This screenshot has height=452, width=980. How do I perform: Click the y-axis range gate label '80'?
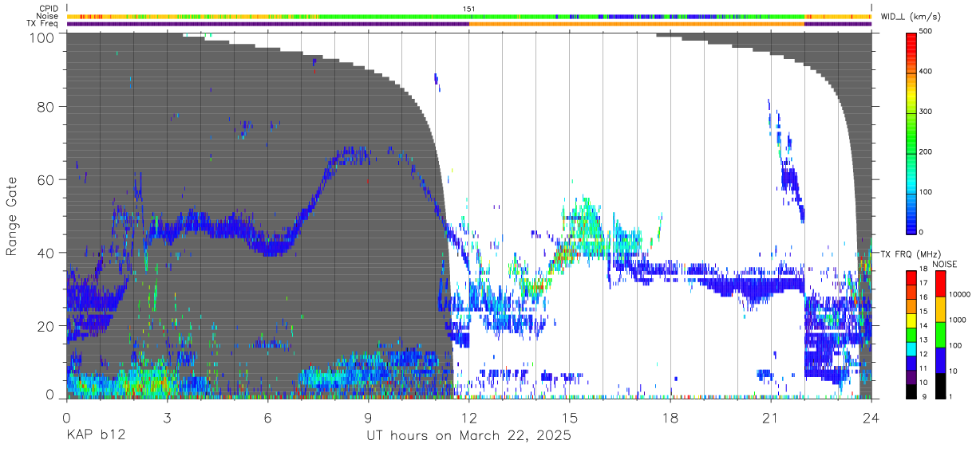47,106
